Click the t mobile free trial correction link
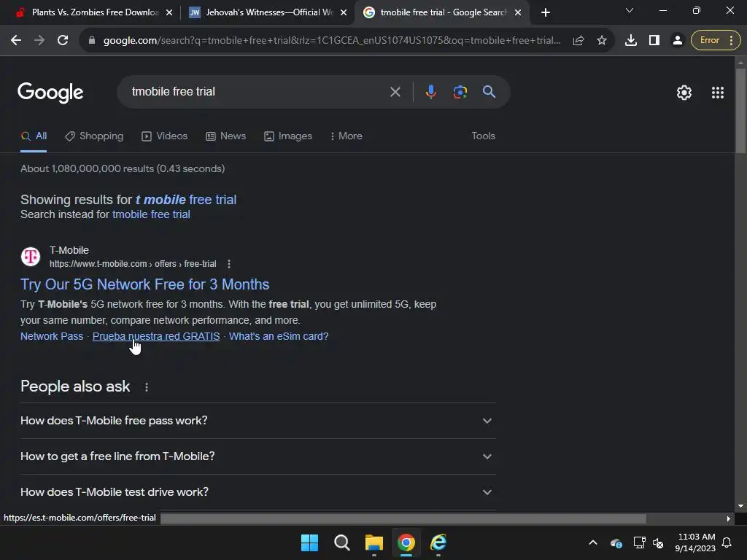 [x=186, y=200]
